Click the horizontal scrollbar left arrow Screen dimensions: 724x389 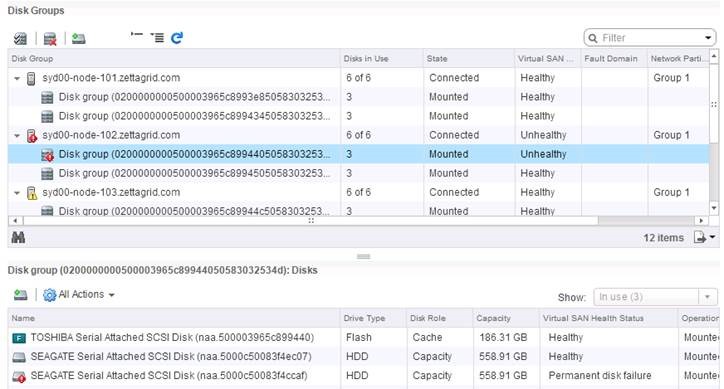pyautogui.click(x=15, y=220)
